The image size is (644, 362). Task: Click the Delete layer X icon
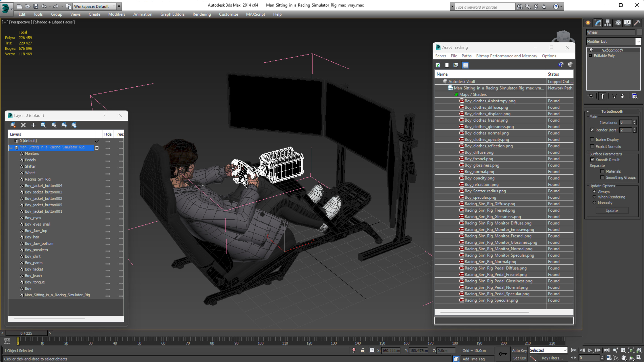click(23, 125)
